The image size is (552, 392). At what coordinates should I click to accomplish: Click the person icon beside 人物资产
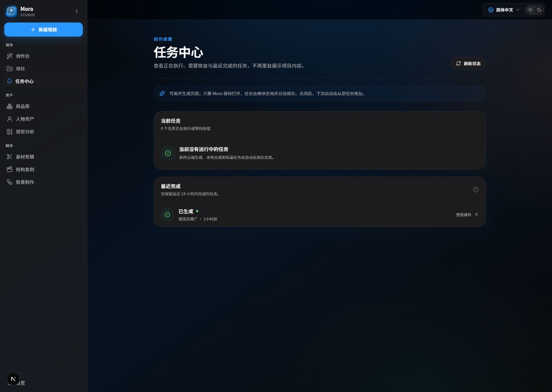9,119
